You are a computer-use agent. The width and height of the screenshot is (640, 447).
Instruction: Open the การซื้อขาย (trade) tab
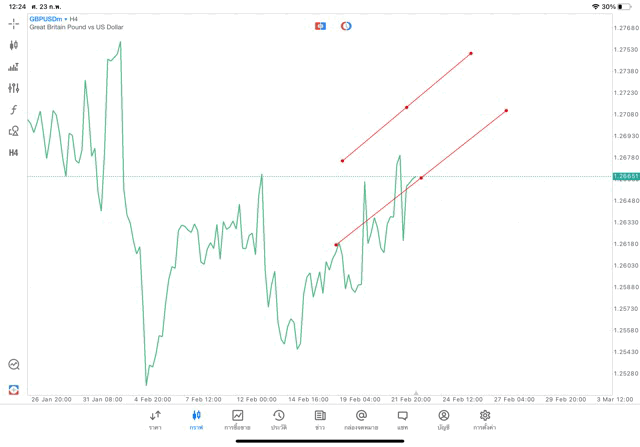237,419
